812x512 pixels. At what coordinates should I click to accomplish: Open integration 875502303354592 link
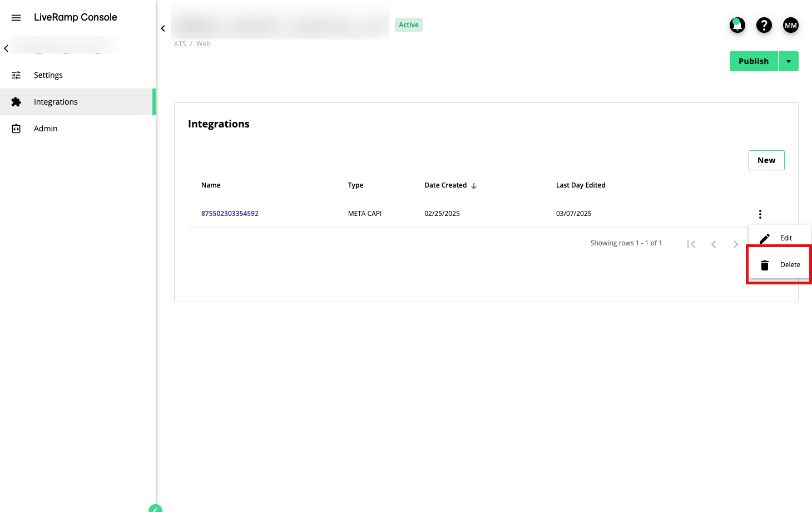[230, 214]
